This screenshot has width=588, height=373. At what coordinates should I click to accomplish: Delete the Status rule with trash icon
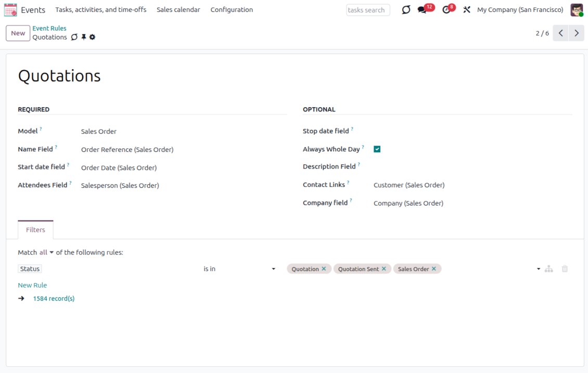pyautogui.click(x=565, y=269)
